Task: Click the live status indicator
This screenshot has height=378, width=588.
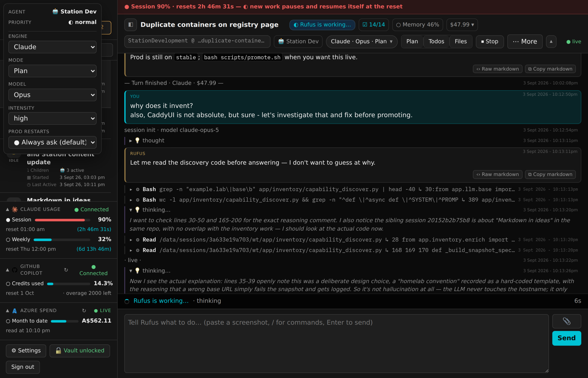Action: click(574, 42)
